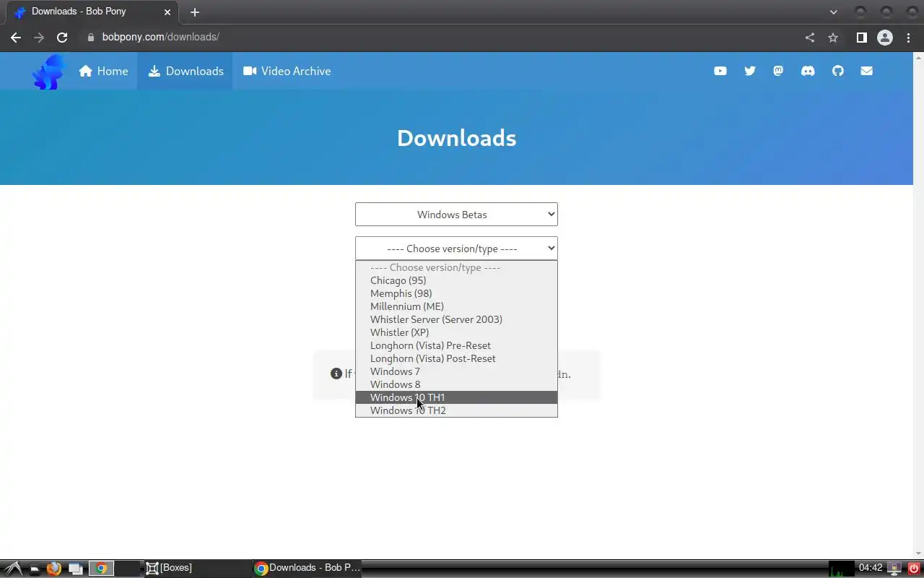This screenshot has width=924, height=578.
Task: Click the address bar URL
Action: click(160, 38)
